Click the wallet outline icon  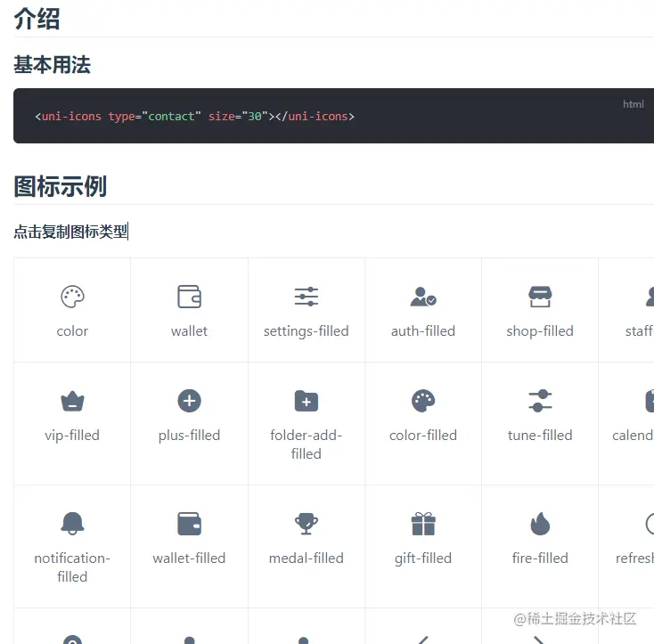point(189,297)
